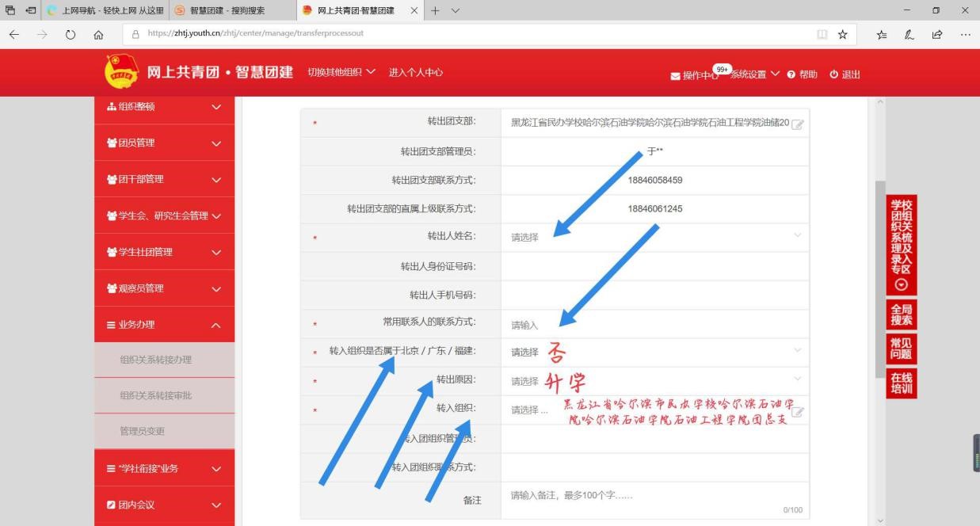Switch to the 智慧团建 - 搜狗搜索 browser tab
The height and width of the screenshot is (526, 980).
pos(226,10)
